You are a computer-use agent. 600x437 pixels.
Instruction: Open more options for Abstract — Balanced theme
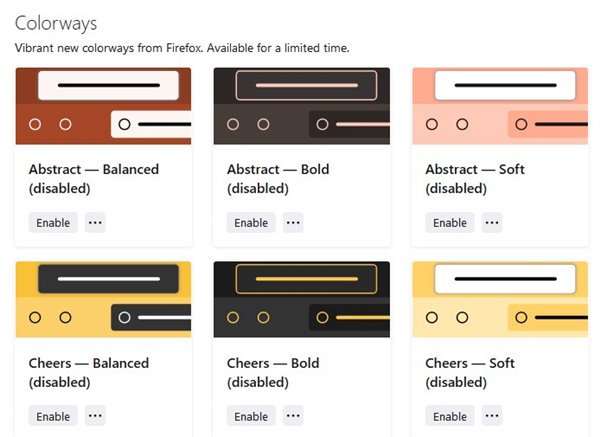pos(95,222)
